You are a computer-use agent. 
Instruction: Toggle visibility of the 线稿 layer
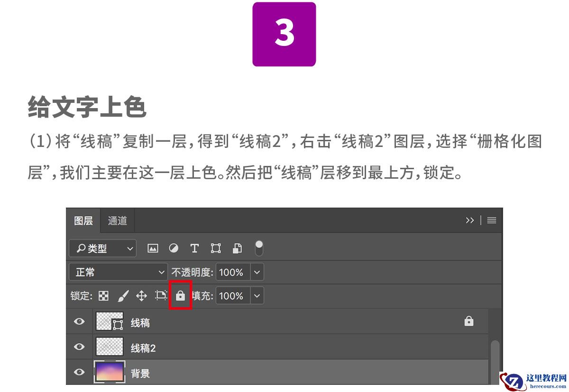tap(79, 321)
